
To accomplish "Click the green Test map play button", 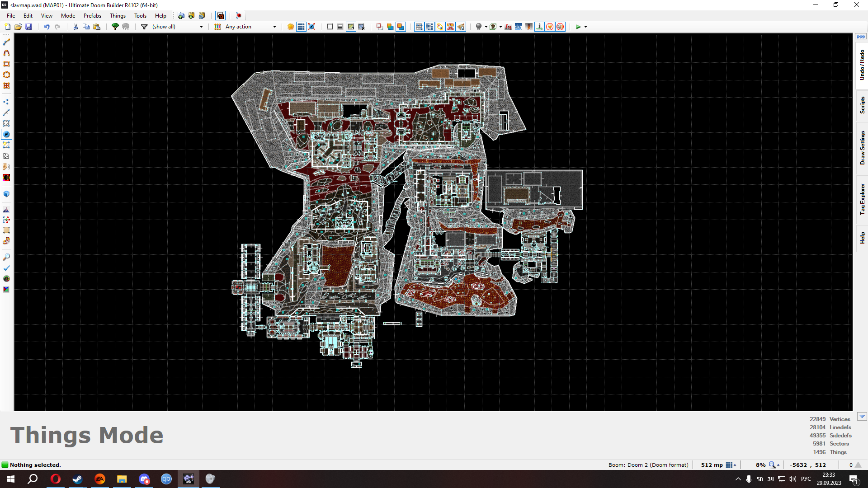I will (578, 27).
